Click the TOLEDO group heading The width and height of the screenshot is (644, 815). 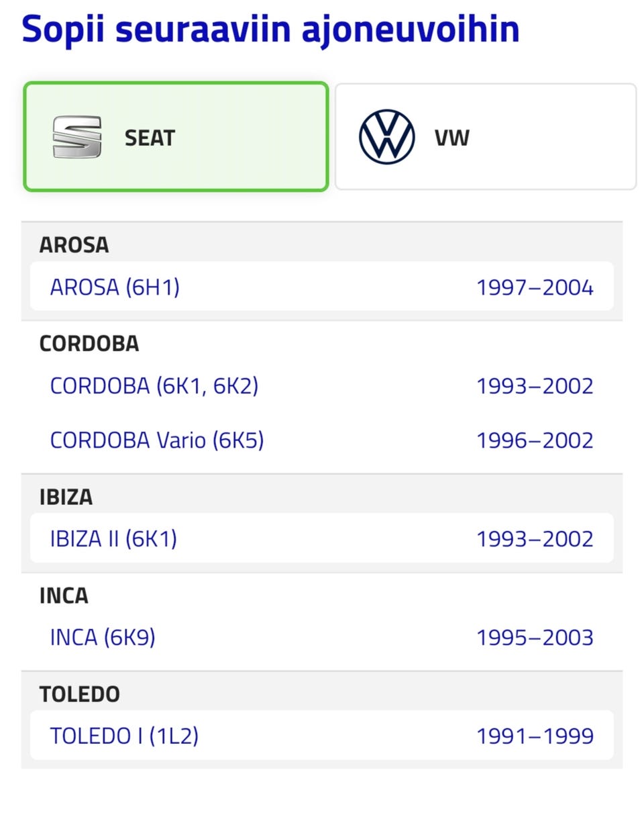pos(79,694)
